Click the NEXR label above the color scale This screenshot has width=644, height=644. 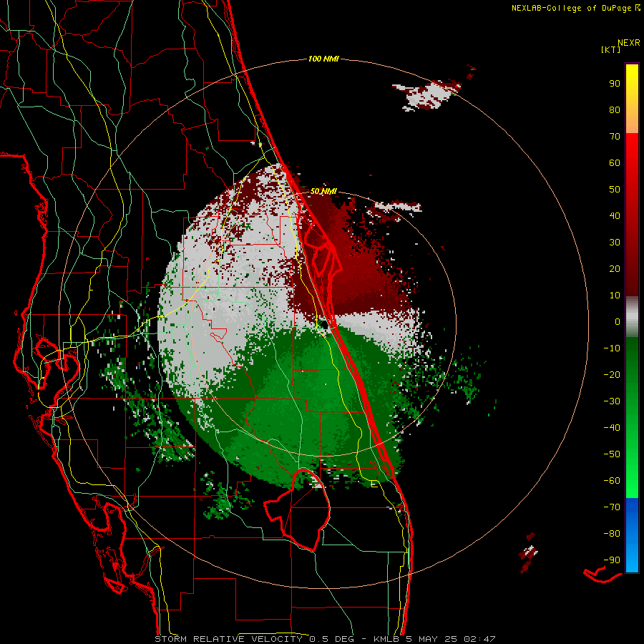click(629, 43)
